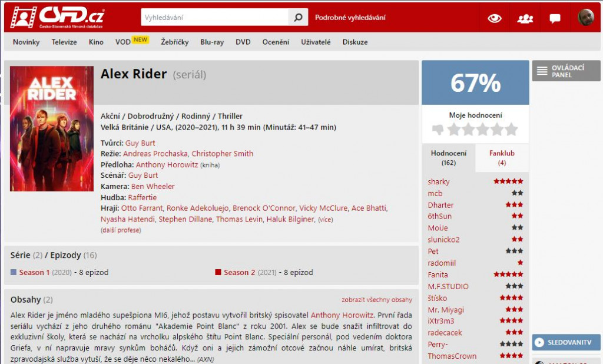
Task: Rate the series three stars
Action: (483, 130)
